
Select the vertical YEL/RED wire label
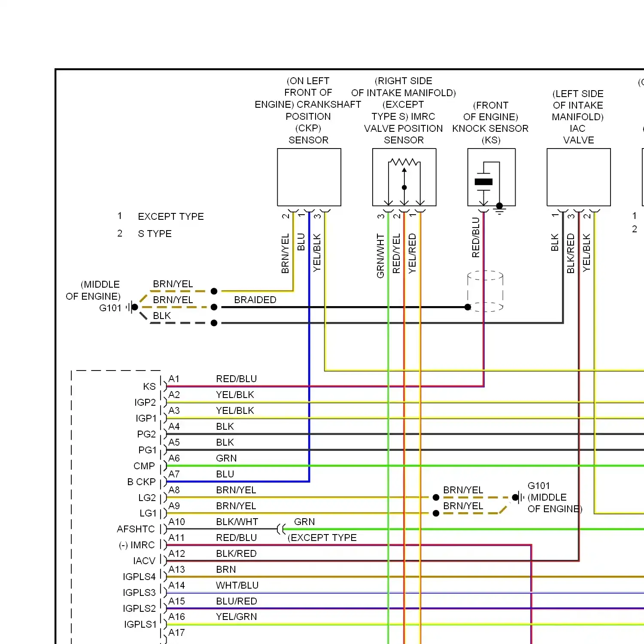click(x=412, y=253)
